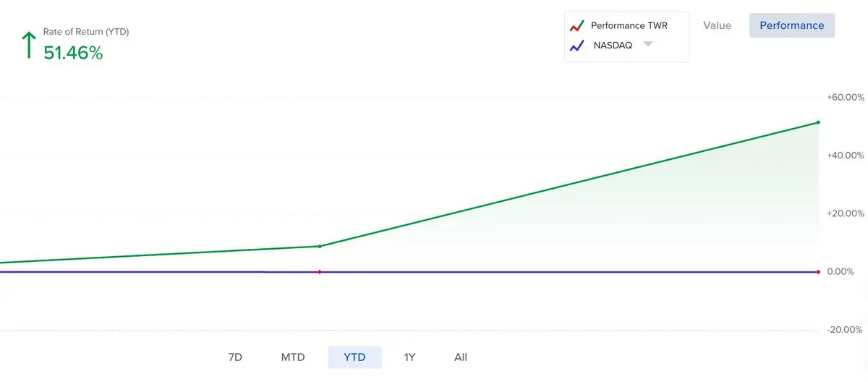The width and height of the screenshot is (868, 382).
Task: Switch to the Value view
Action: coord(717,25)
